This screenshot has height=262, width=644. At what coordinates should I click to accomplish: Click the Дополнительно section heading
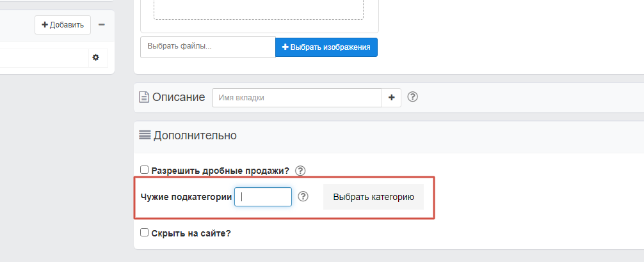[195, 135]
